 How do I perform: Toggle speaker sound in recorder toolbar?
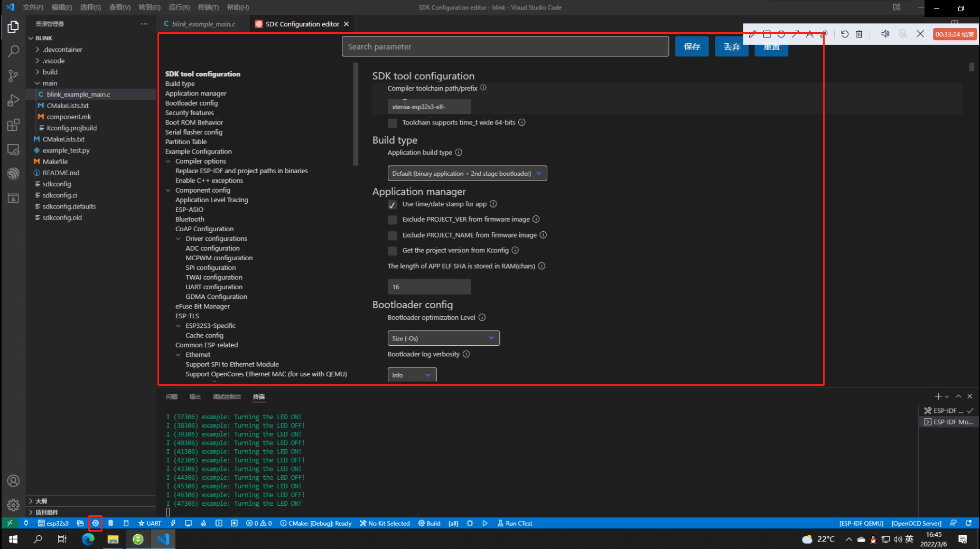885,34
